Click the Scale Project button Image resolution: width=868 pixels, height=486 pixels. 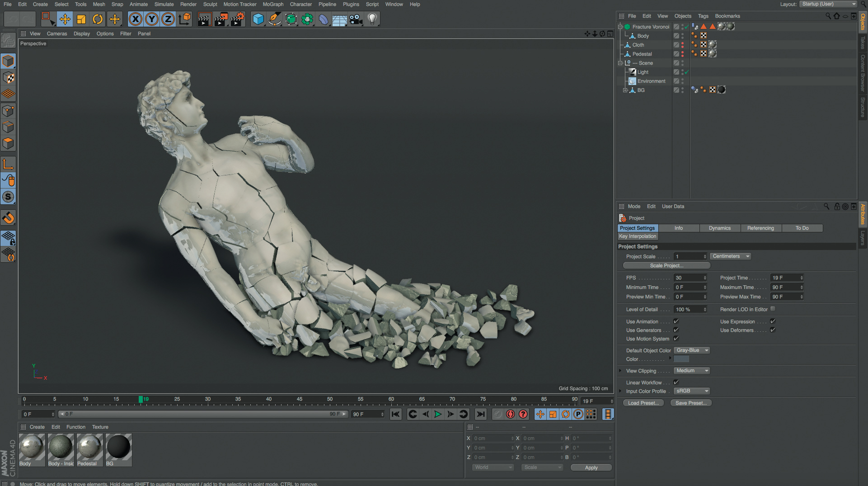tap(666, 266)
